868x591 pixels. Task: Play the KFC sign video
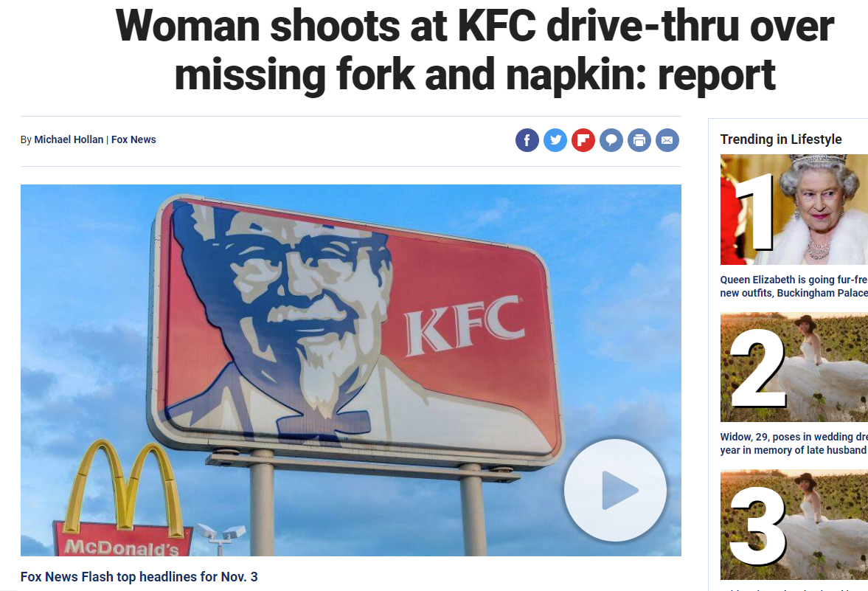click(616, 490)
